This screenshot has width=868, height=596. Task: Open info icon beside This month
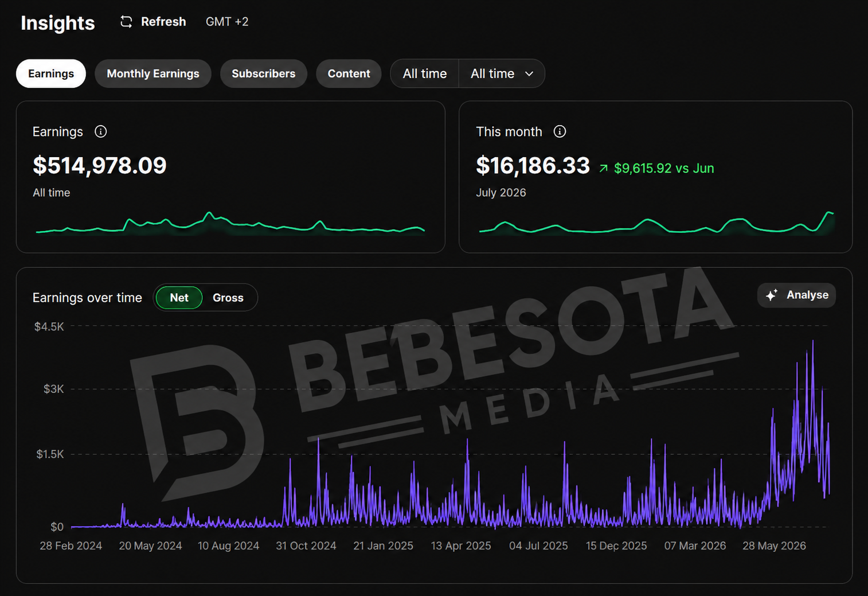(x=560, y=131)
